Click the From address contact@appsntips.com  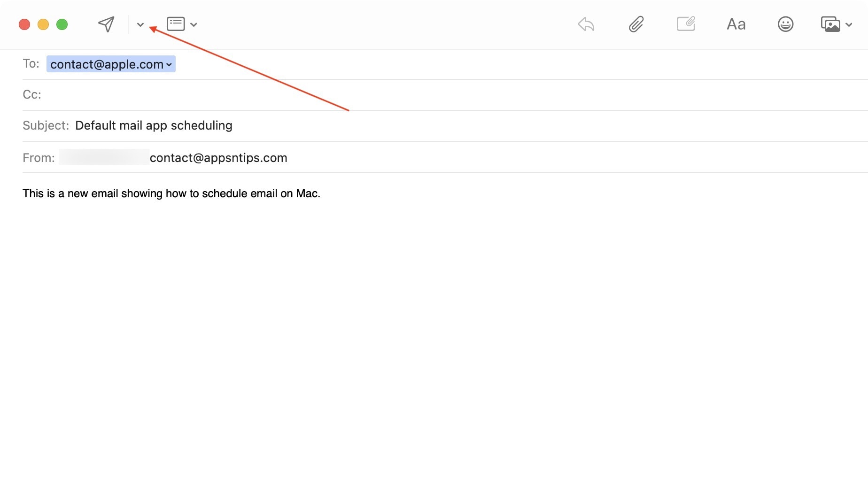coord(218,158)
